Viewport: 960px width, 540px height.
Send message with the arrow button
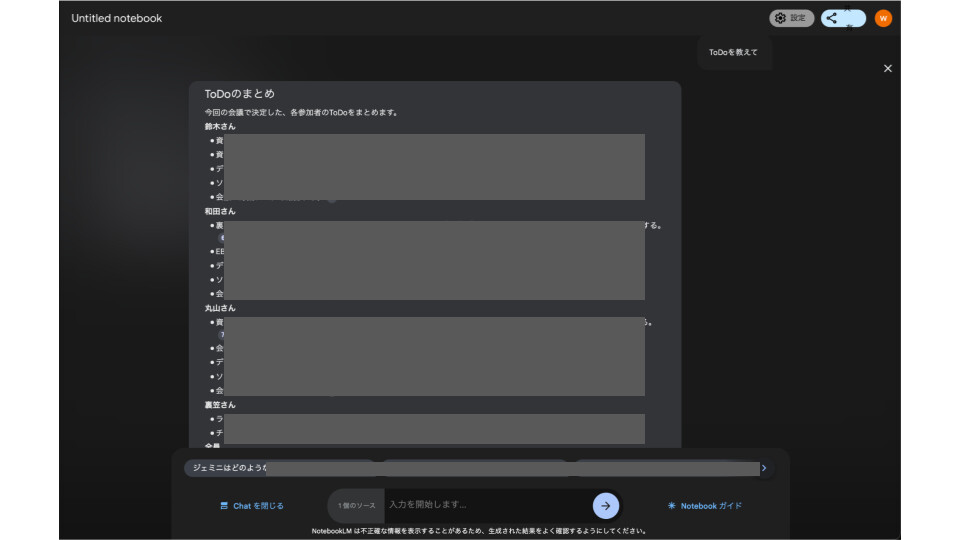tap(606, 506)
